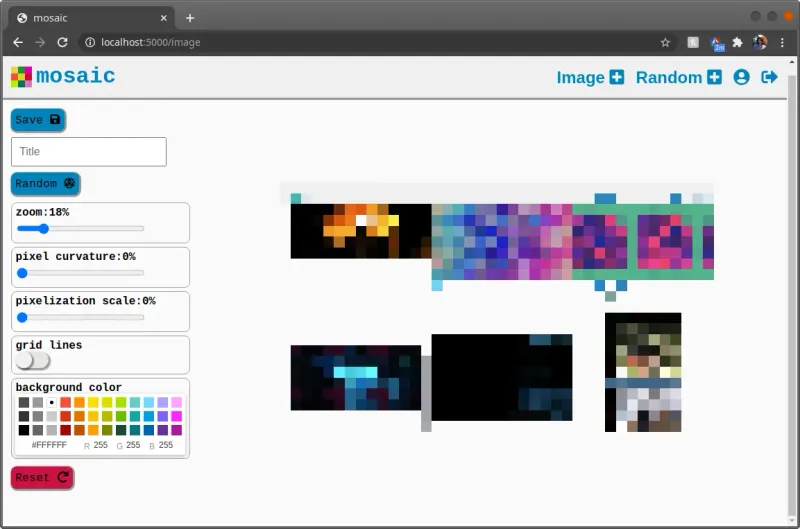Click the Image plus link
This screenshot has height=529, width=800.
point(590,77)
